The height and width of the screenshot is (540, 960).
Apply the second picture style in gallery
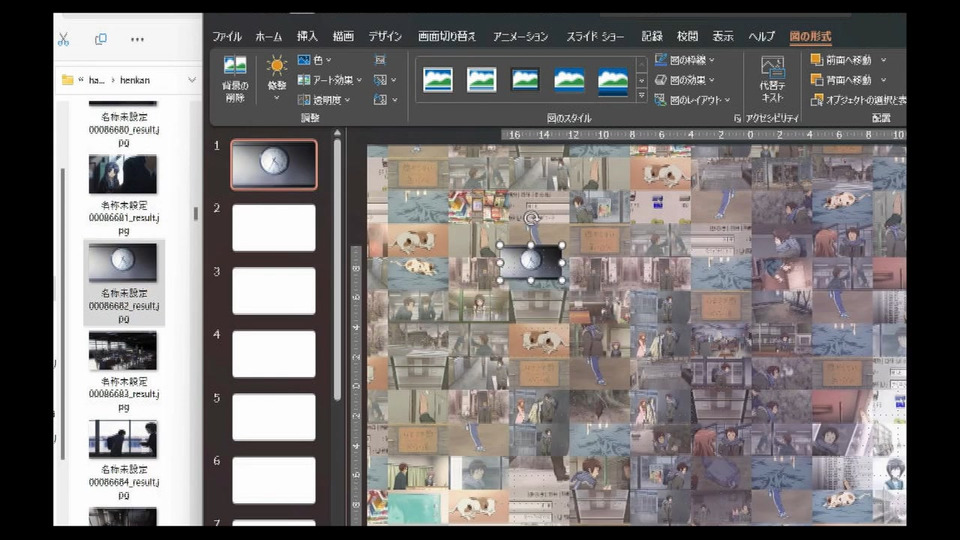pyautogui.click(x=481, y=80)
